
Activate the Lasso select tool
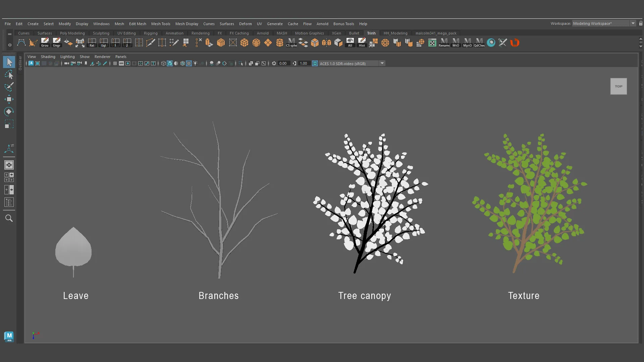(9, 74)
